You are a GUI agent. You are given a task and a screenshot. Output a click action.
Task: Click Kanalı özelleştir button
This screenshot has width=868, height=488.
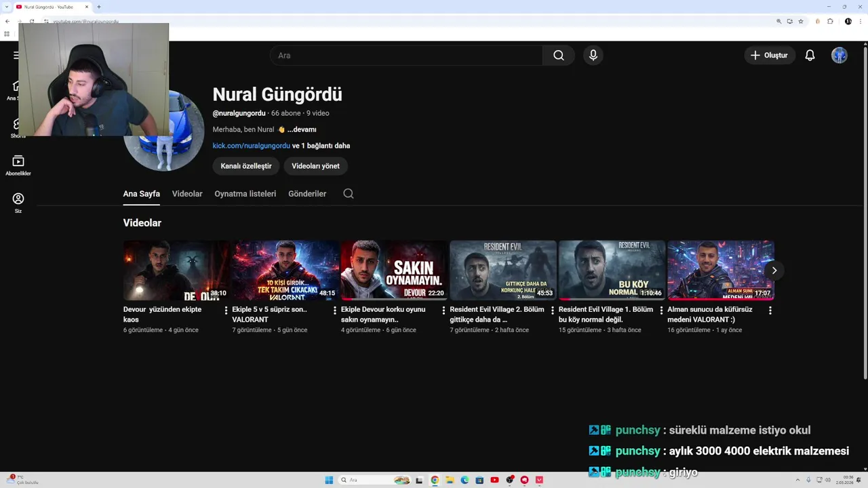tap(246, 166)
